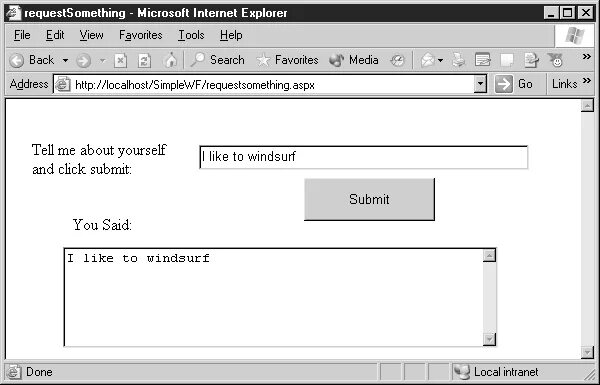Viewport: 600px width, 385px height.
Task: Click the Go button
Action: [x=514, y=84]
